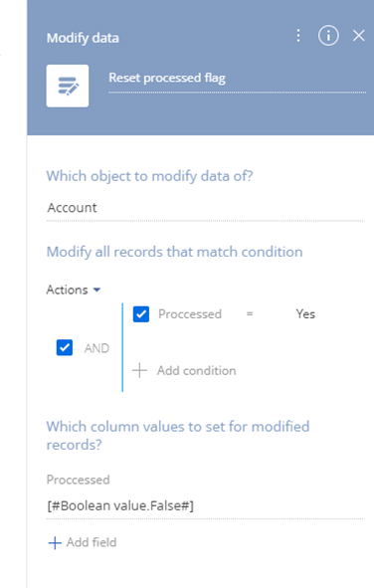Expand the Actions dropdown arrow
The width and height of the screenshot is (374, 588).
[x=96, y=290]
